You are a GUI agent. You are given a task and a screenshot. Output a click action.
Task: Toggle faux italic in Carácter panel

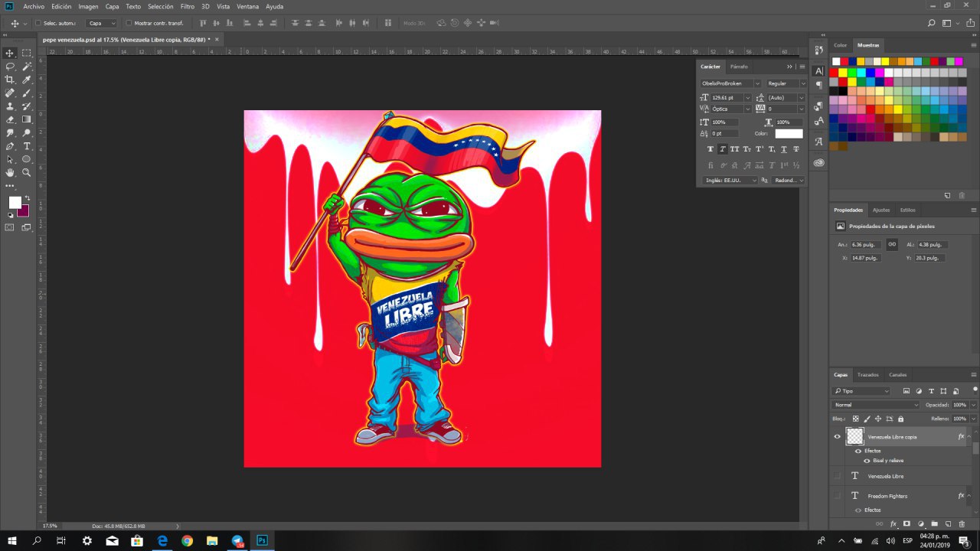[722, 149]
